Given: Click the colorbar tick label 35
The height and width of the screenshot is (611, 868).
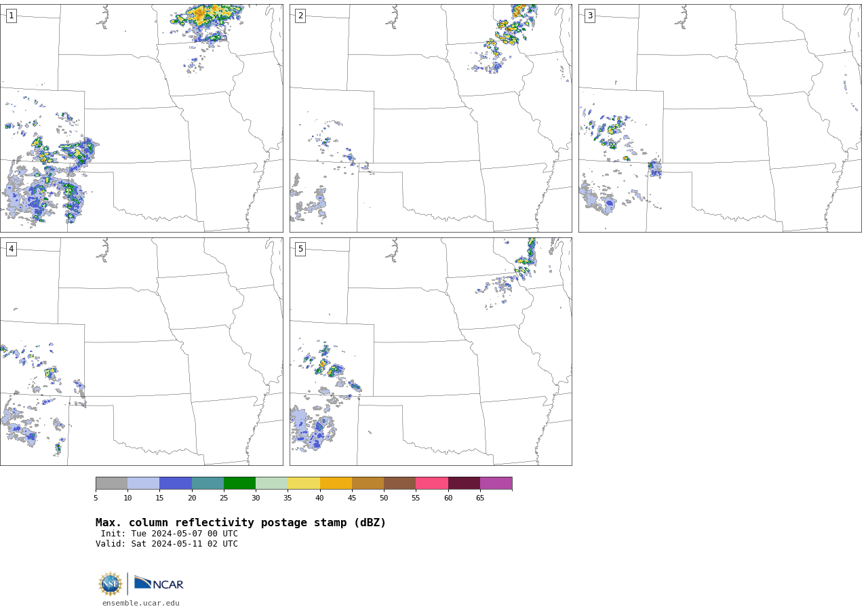Looking at the screenshot, I should click(x=288, y=498).
